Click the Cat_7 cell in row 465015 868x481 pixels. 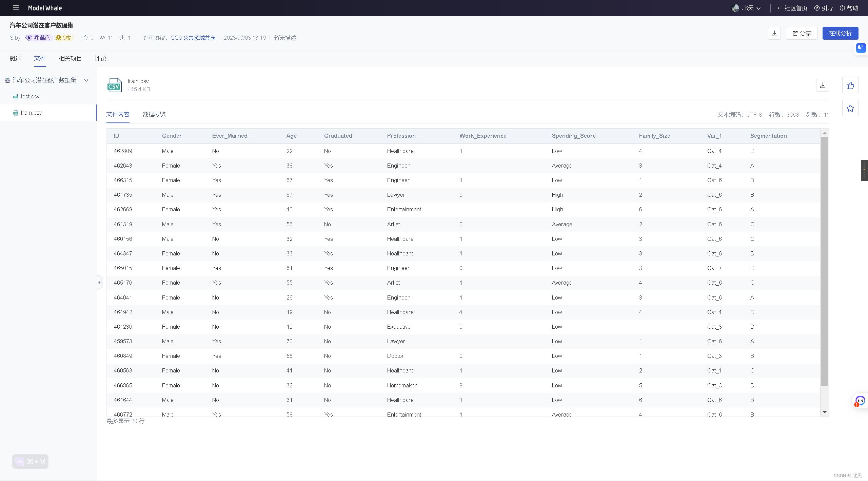tap(714, 268)
